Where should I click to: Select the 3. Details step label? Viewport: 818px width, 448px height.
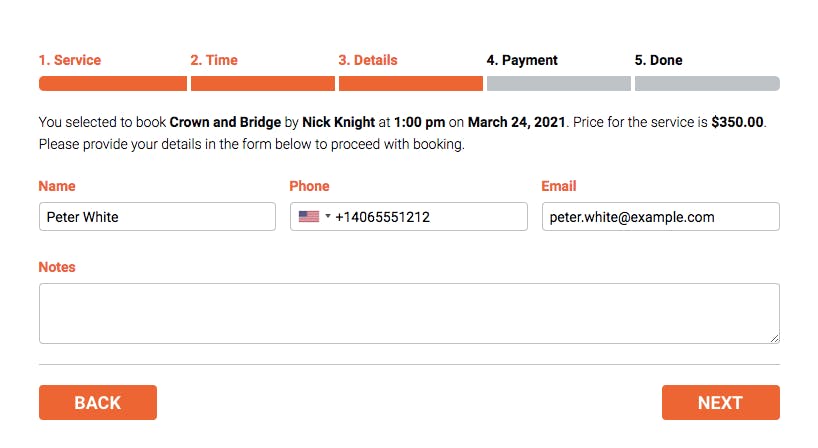click(x=368, y=60)
